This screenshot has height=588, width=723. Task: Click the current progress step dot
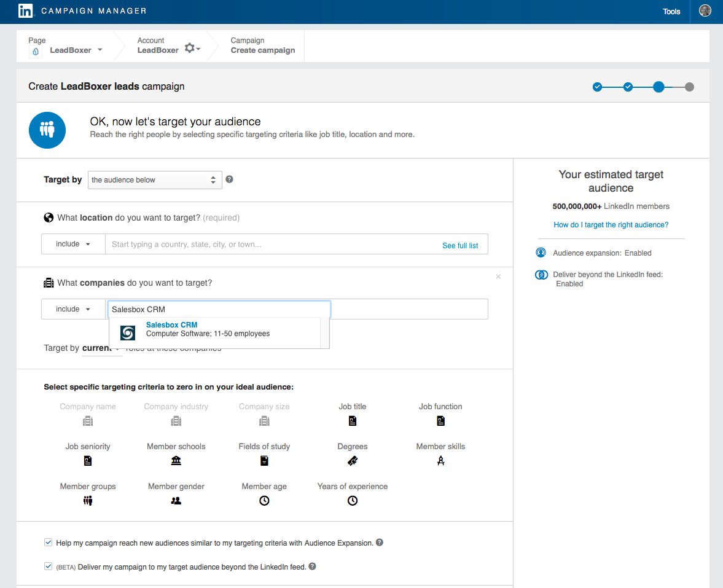[659, 87]
